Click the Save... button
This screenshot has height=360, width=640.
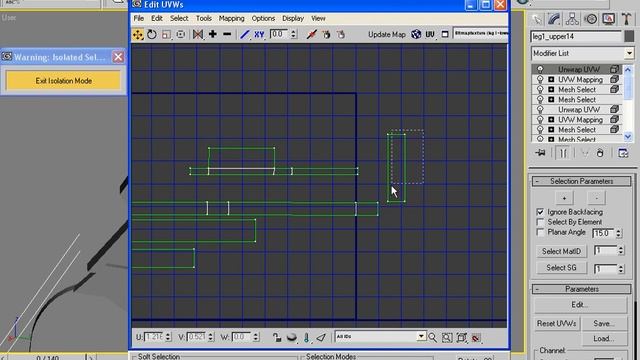603,323
